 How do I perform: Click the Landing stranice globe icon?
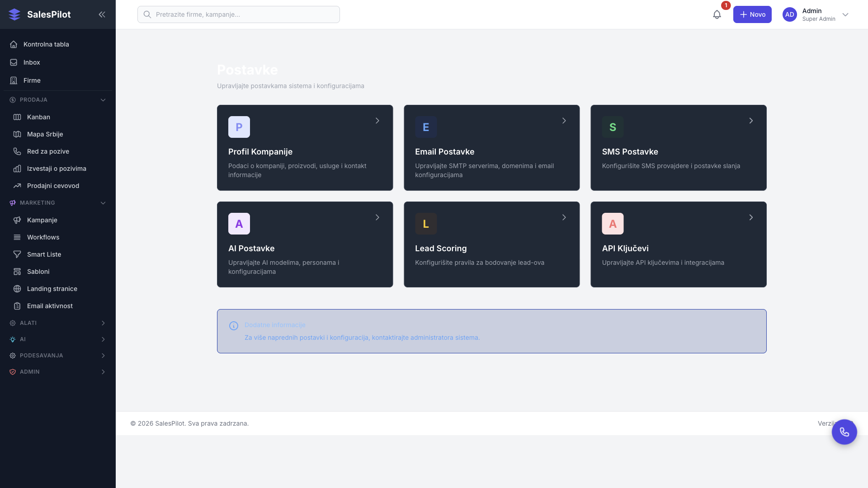click(17, 289)
